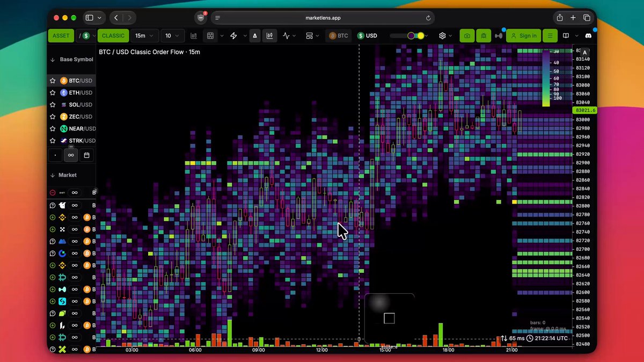The height and width of the screenshot is (362, 644).
Task: Select the ASSET tab
Action: point(61,36)
